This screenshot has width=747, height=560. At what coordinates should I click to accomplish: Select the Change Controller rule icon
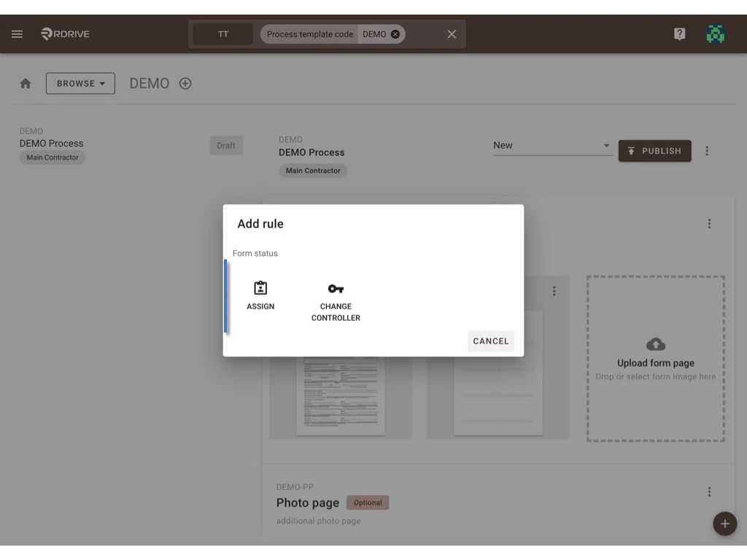point(336,292)
